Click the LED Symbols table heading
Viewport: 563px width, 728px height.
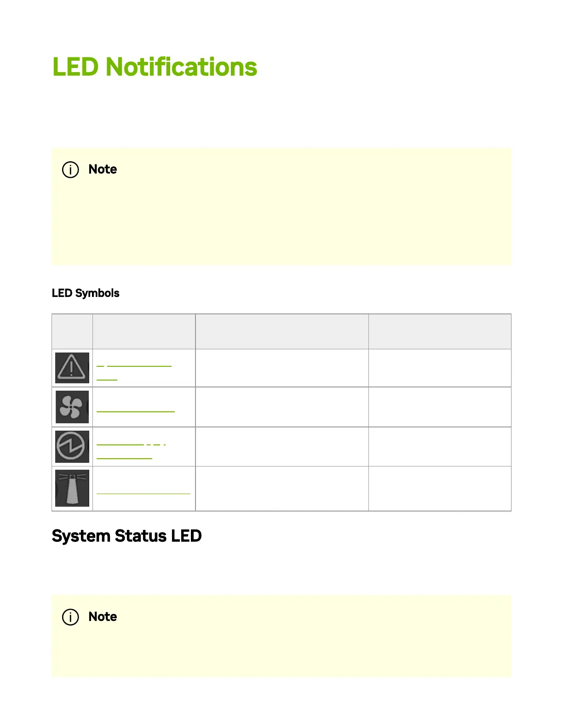(x=86, y=293)
